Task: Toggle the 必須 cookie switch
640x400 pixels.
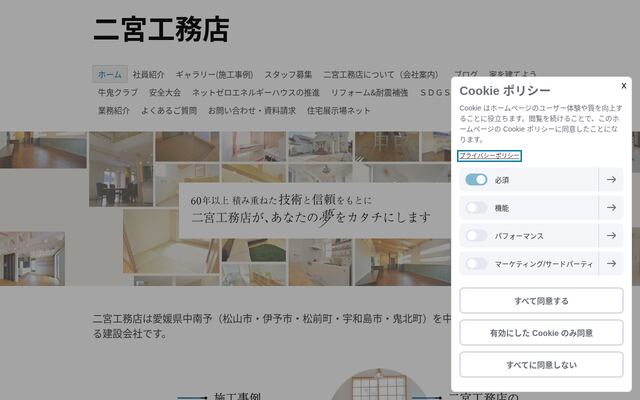Action: [476, 180]
